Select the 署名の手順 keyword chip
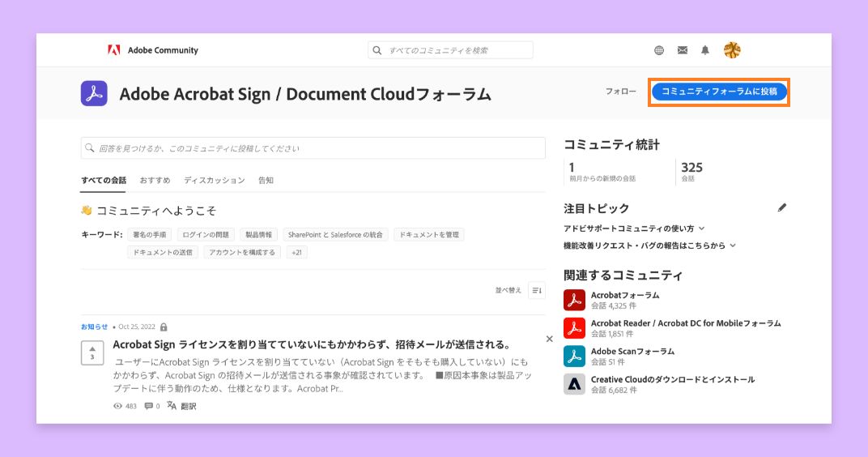The width and height of the screenshot is (868, 457). [150, 234]
